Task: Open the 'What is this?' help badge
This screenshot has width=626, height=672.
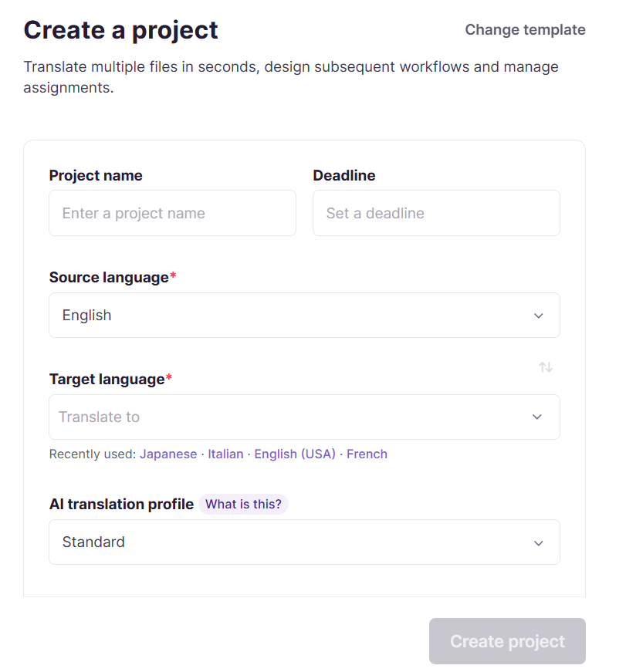Action: coord(243,504)
